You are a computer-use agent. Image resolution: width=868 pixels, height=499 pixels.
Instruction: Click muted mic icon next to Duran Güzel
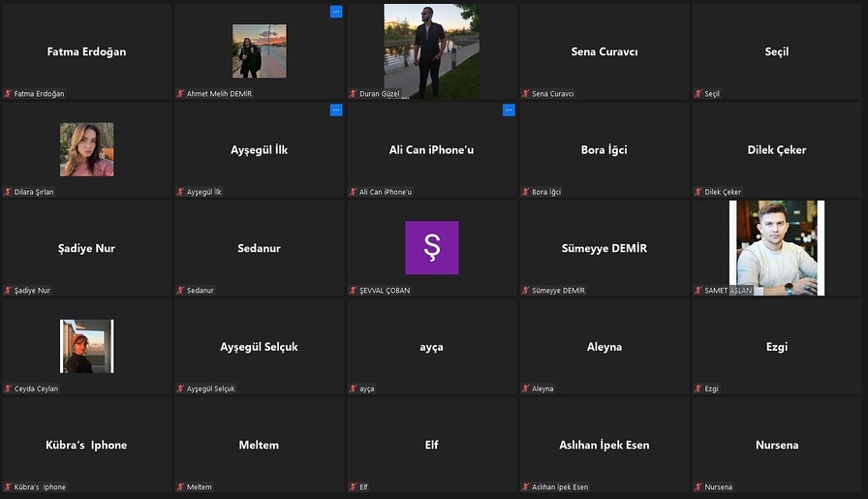coord(353,94)
